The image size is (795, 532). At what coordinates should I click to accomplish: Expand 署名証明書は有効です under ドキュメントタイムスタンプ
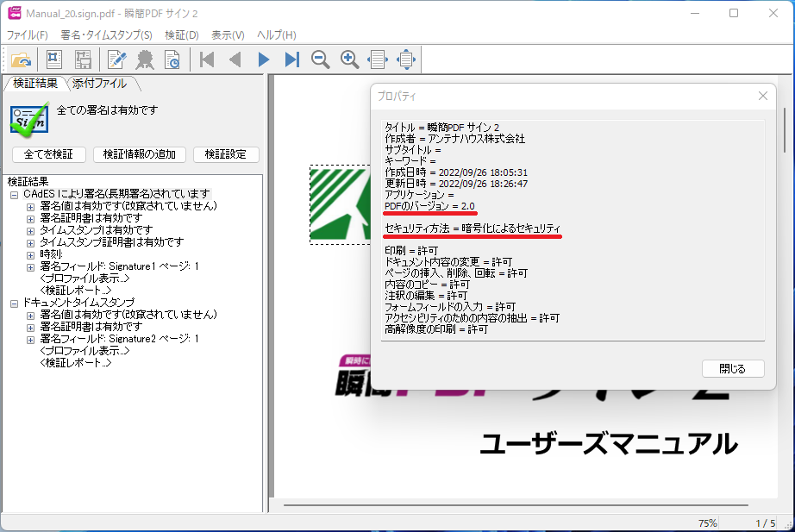pyautogui.click(x=30, y=328)
